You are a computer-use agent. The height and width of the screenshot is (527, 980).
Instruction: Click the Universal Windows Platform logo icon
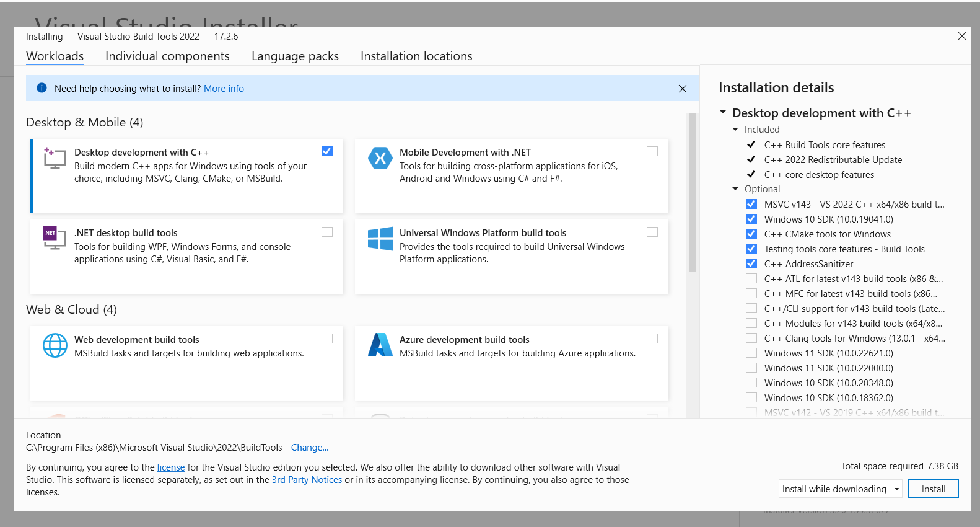(x=380, y=239)
